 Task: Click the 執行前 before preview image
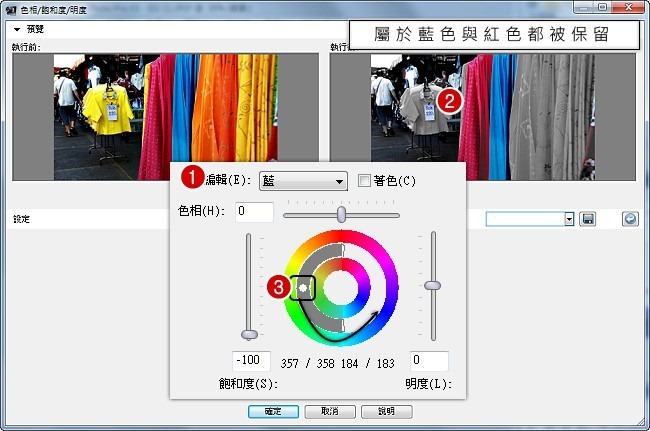pos(165,117)
